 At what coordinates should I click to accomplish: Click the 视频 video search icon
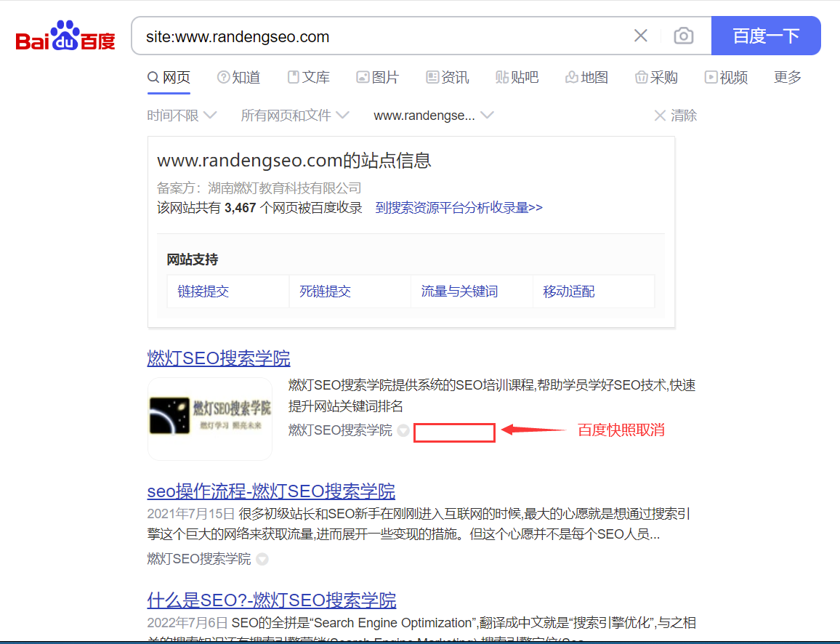pyautogui.click(x=711, y=77)
